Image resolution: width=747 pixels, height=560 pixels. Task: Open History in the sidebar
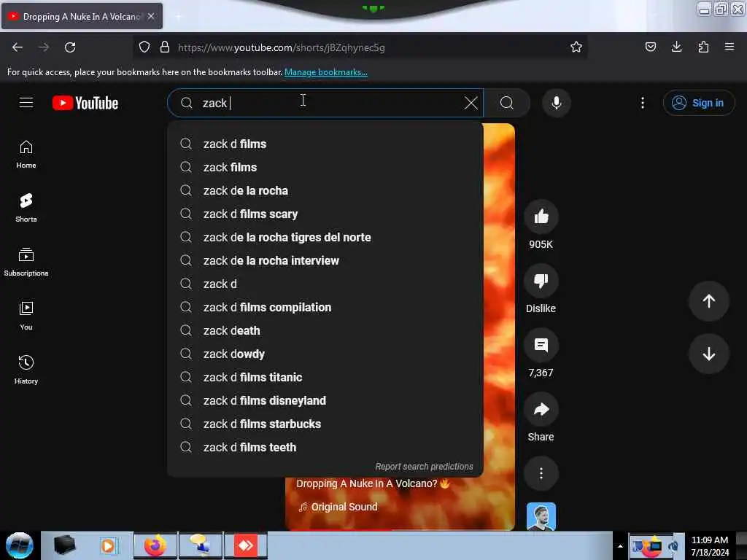pyautogui.click(x=26, y=370)
